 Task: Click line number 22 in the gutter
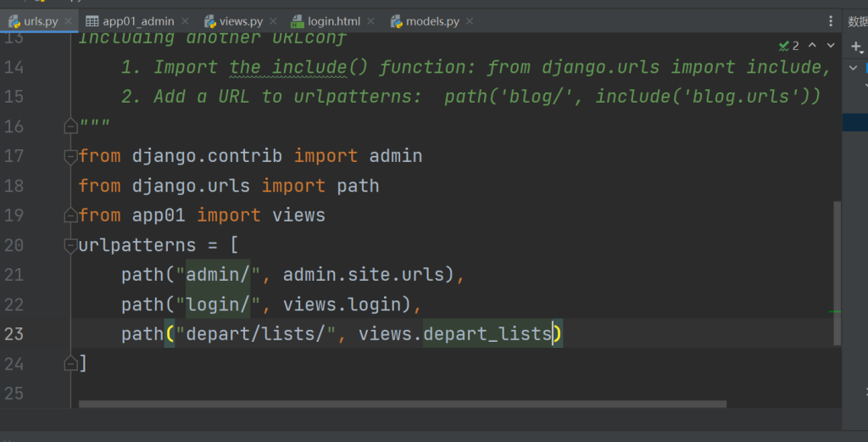[14, 305]
